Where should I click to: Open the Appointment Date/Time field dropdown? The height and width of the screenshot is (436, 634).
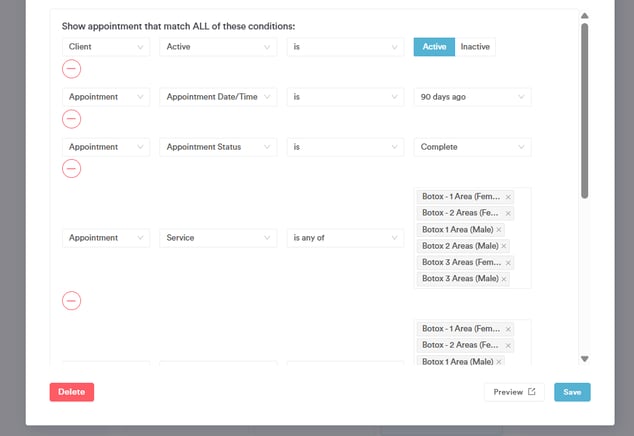(217, 97)
